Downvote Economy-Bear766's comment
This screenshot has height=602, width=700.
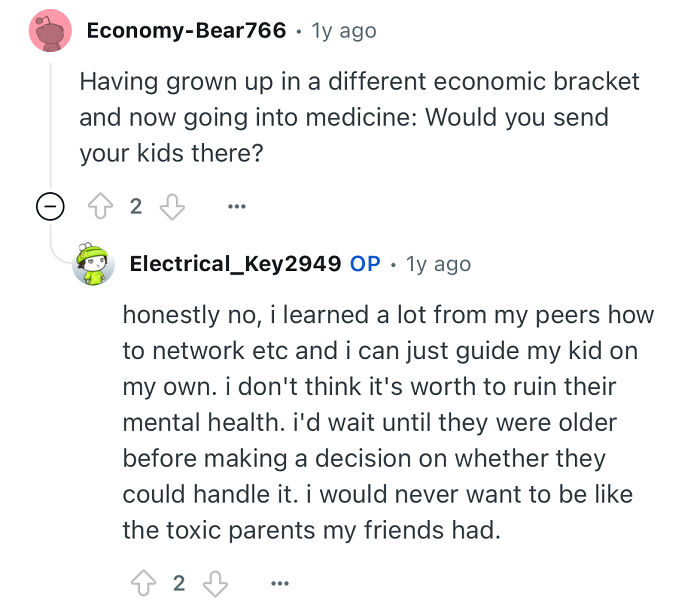tap(172, 207)
